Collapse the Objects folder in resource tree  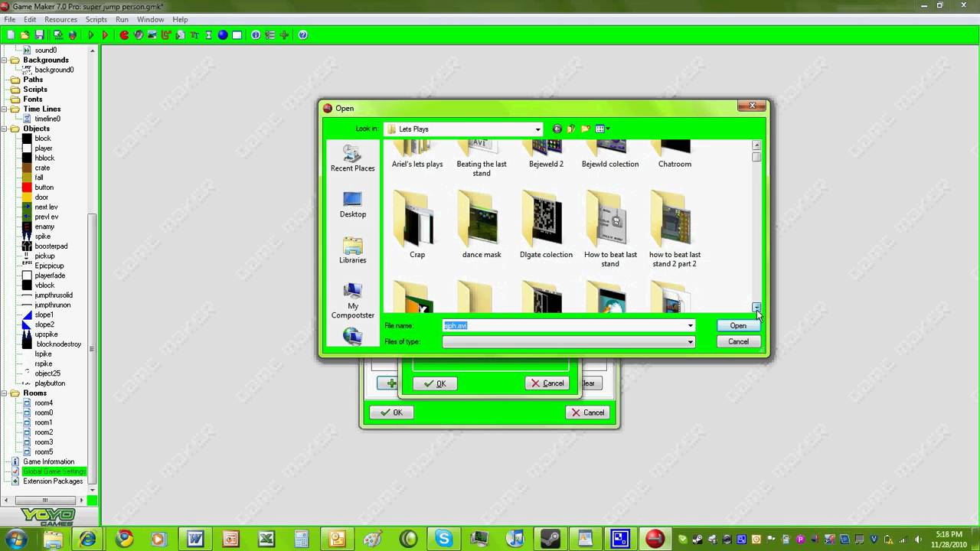5,129
